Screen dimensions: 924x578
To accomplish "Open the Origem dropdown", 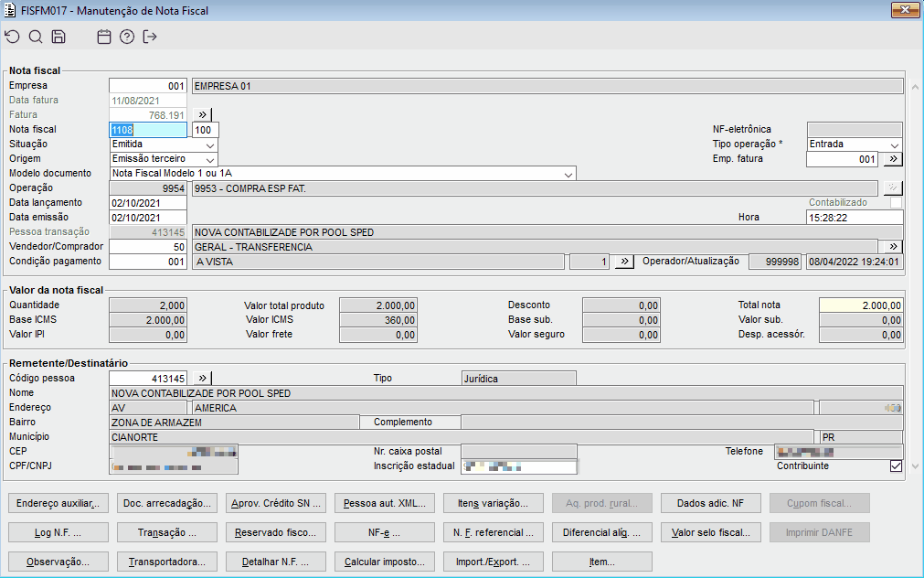I will point(210,159).
